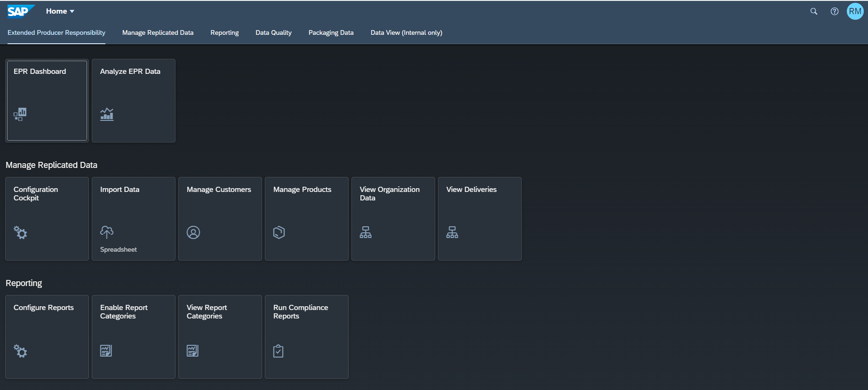Open the View Deliveries tile

pos(479,219)
